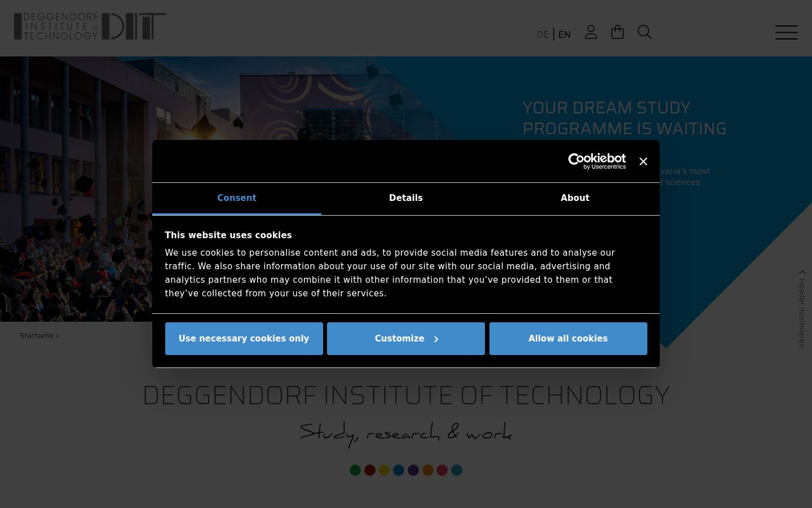
Task: Open the user account icon
Action: click(591, 32)
